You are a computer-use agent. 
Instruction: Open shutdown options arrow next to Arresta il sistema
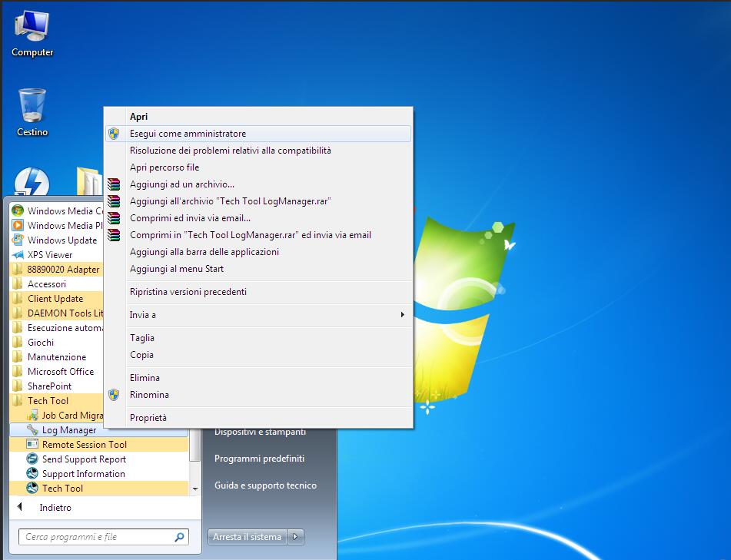(296, 537)
